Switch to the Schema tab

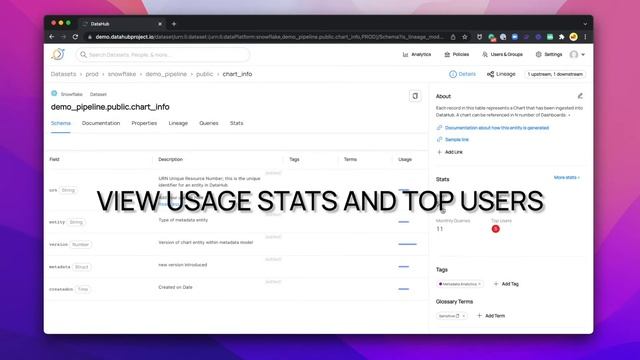click(x=61, y=123)
